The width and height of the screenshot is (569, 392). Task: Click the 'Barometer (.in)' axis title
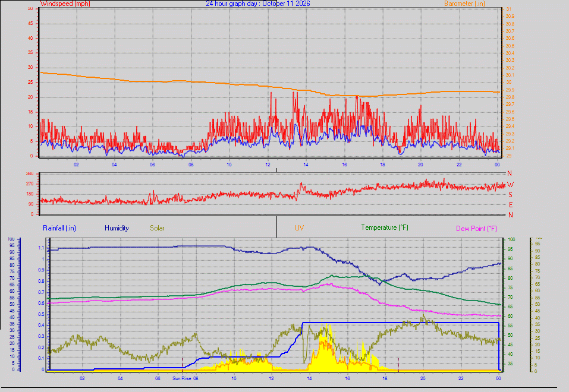464,4
